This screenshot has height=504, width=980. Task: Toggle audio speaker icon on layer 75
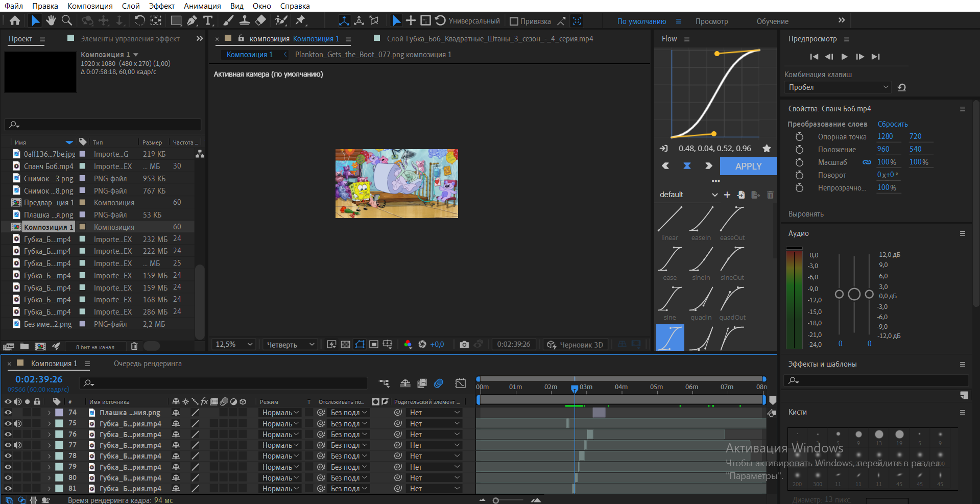point(18,423)
